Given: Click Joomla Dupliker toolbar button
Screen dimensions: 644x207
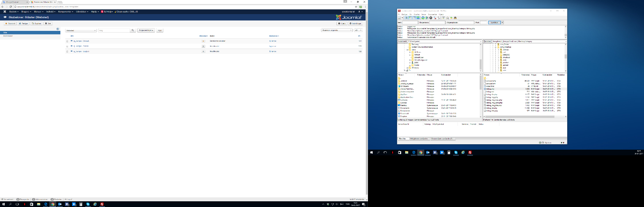Looking at the screenshot, I should pyautogui.click(x=37, y=23).
